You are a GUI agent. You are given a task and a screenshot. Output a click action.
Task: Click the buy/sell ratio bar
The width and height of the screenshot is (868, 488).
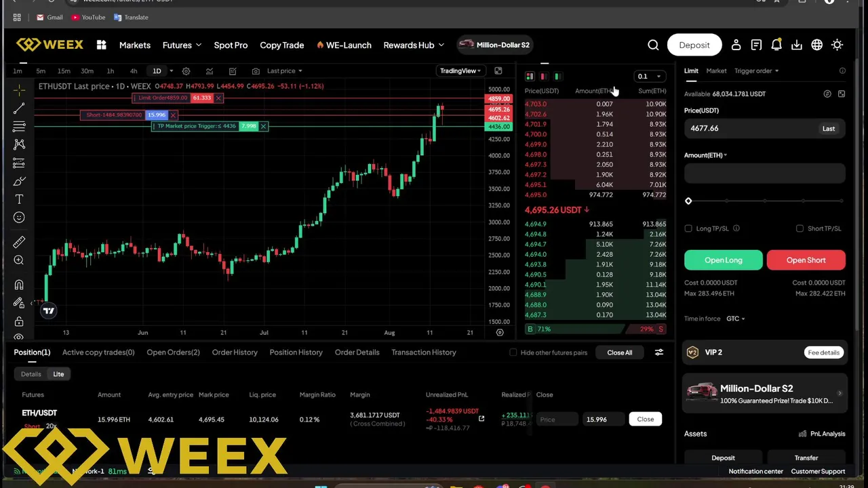point(595,329)
